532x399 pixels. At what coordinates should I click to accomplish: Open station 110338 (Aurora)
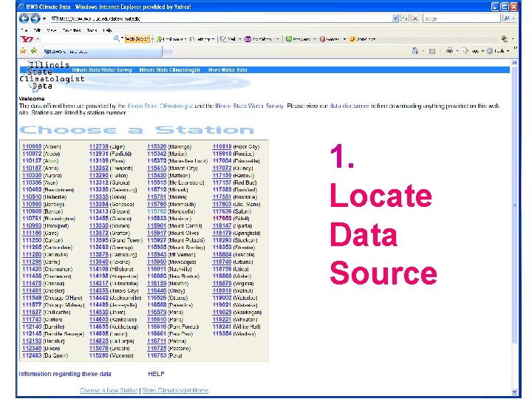(x=32, y=175)
